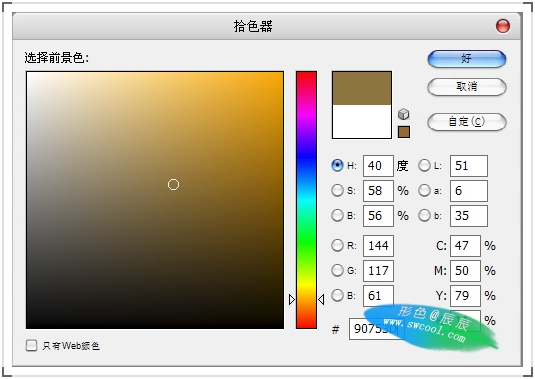The image size is (535, 379).
Task: Click the white previous color preview swatch
Action: [362, 121]
